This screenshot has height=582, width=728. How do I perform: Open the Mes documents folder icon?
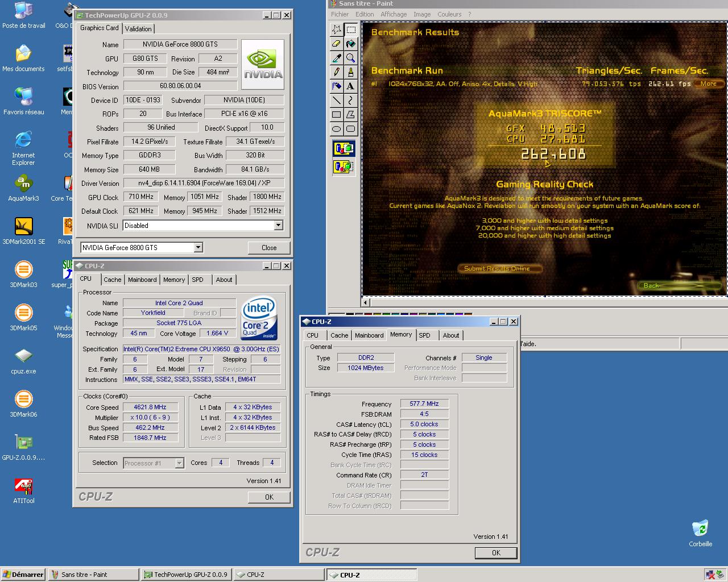pos(23,59)
